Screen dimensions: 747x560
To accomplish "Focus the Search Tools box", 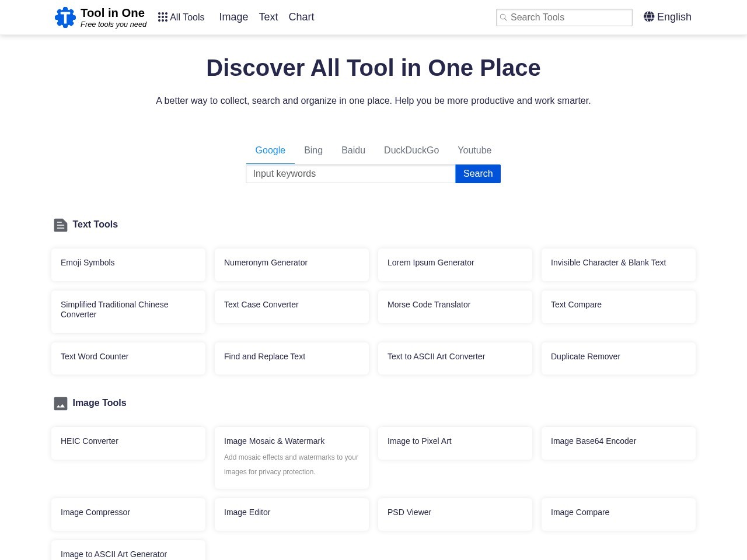I will click(x=564, y=17).
